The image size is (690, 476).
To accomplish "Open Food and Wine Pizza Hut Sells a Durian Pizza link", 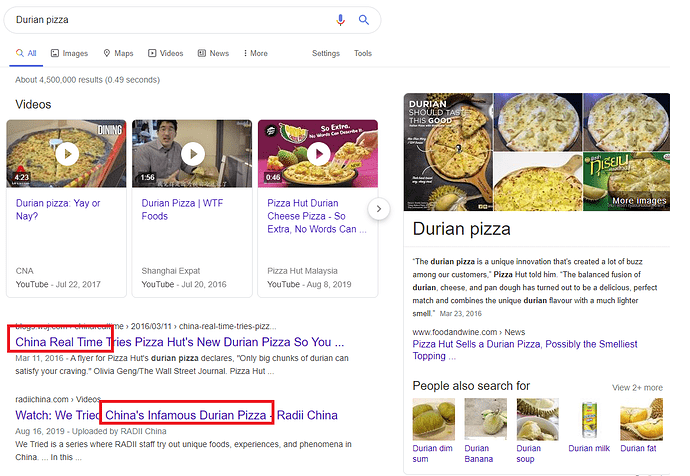I will click(525, 350).
